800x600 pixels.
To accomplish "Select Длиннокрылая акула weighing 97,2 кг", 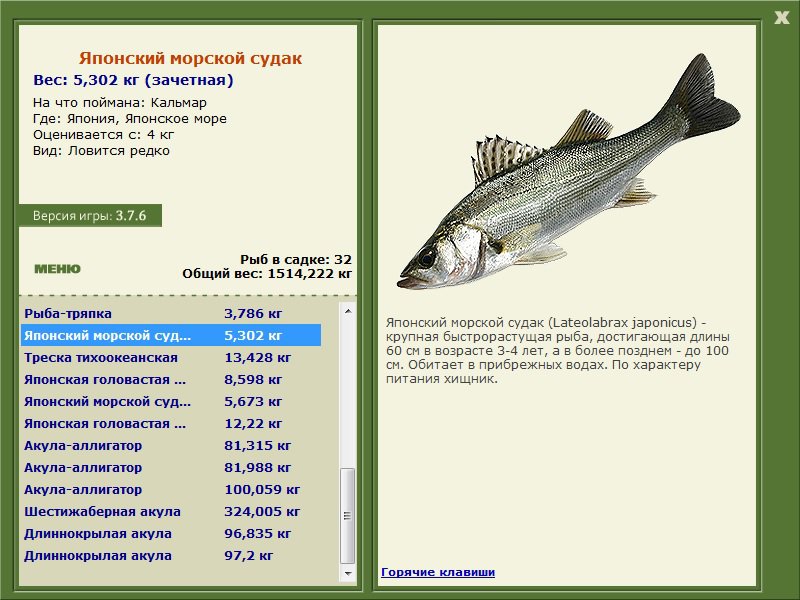I will [x=170, y=556].
